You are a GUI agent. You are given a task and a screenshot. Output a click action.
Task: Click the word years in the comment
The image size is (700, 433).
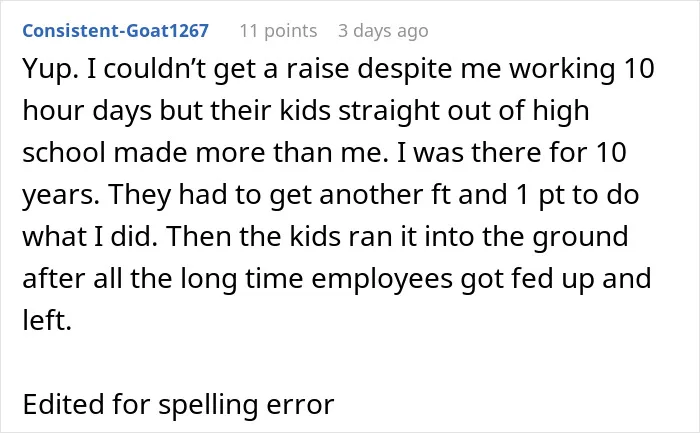coord(61,195)
